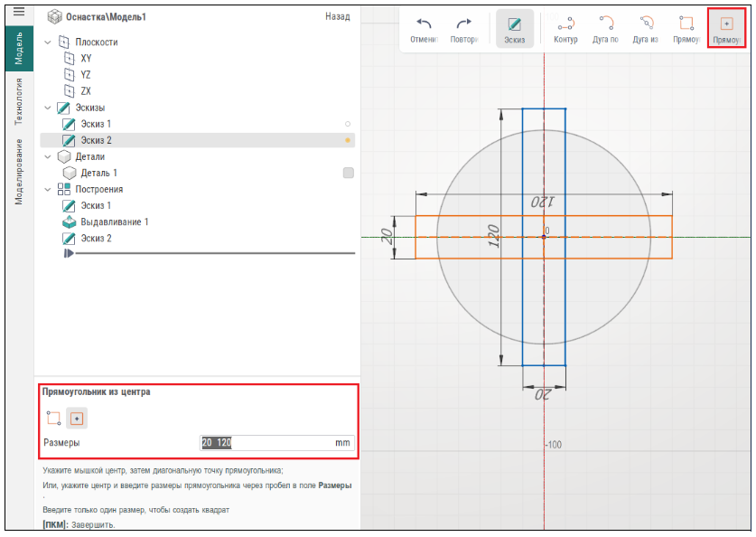The width and height of the screenshot is (756, 537).
Task: Toggle the Деталь 1 visibility checkbox
Action: 348,173
